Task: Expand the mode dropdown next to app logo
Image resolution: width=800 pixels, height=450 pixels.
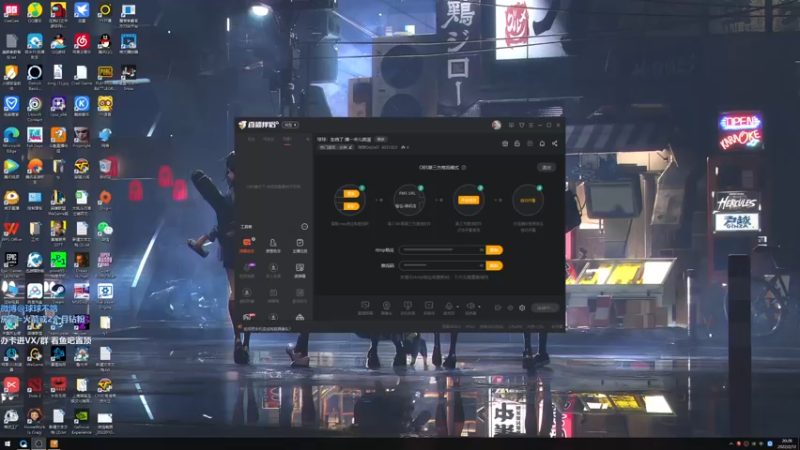Action: 290,125
